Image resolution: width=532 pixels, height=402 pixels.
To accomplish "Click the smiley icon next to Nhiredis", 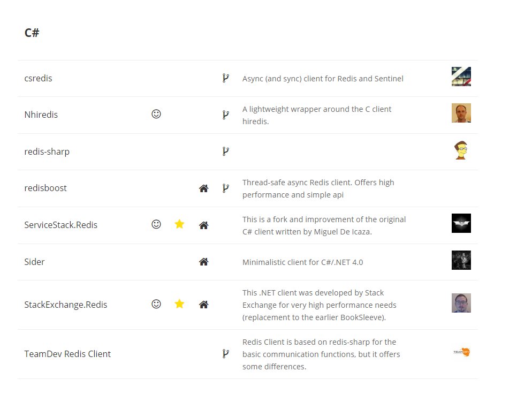I will coord(156,114).
